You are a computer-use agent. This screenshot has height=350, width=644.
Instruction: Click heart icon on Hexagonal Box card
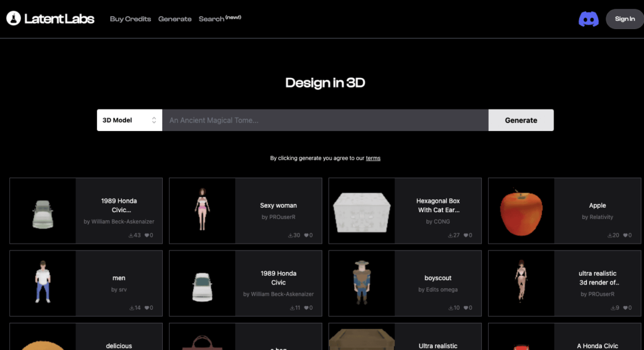point(466,235)
